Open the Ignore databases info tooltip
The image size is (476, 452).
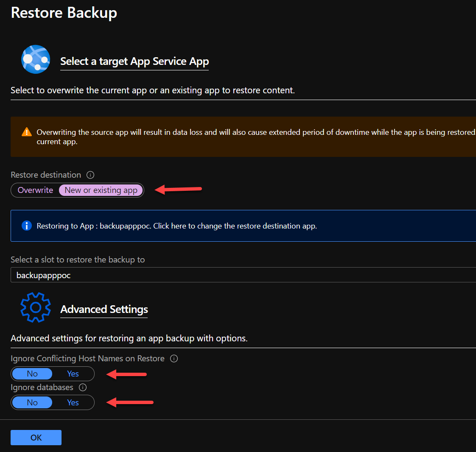(x=84, y=387)
